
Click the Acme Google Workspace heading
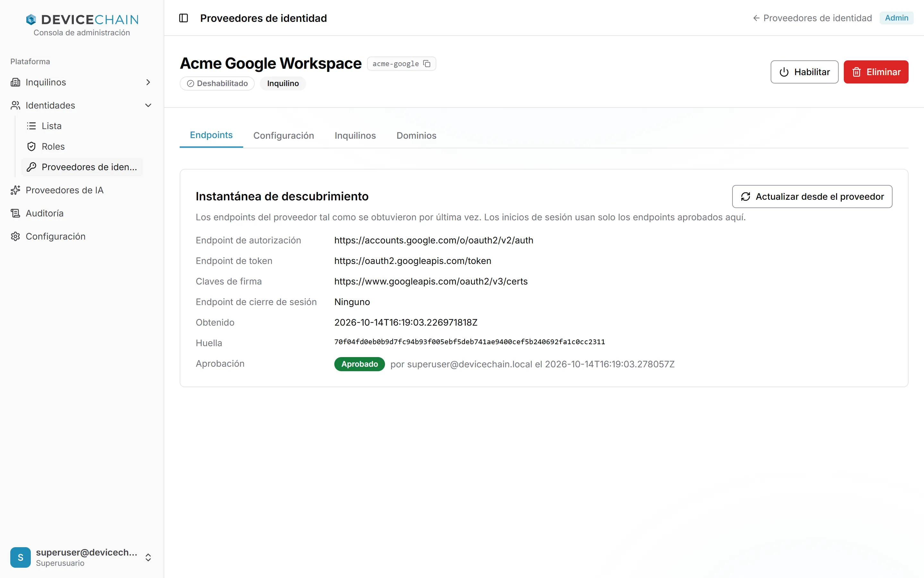[271, 64]
